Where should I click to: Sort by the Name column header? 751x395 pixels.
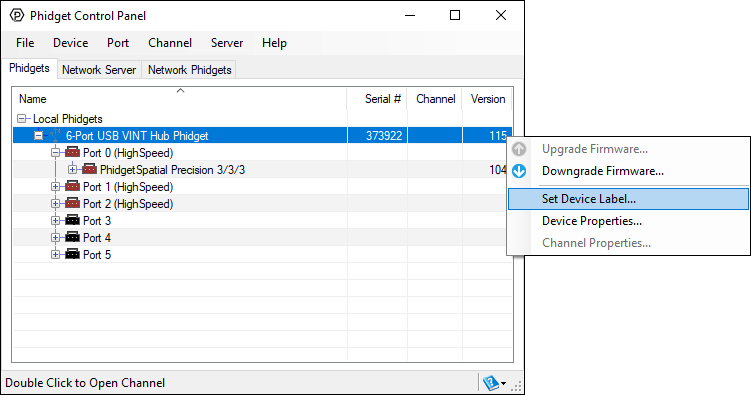180,99
